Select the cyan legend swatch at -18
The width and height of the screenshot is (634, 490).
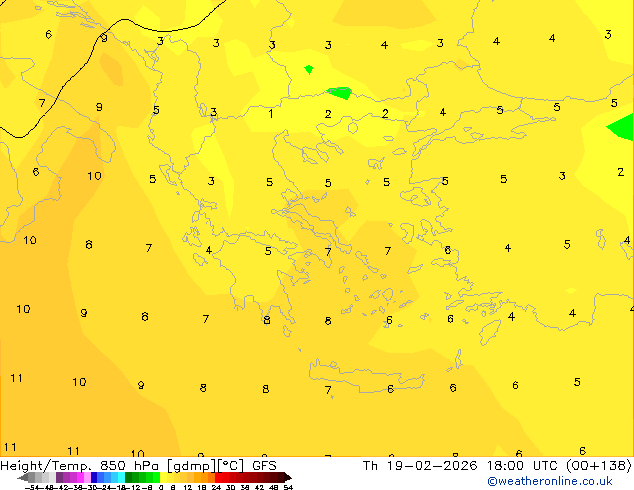(x=121, y=477)
